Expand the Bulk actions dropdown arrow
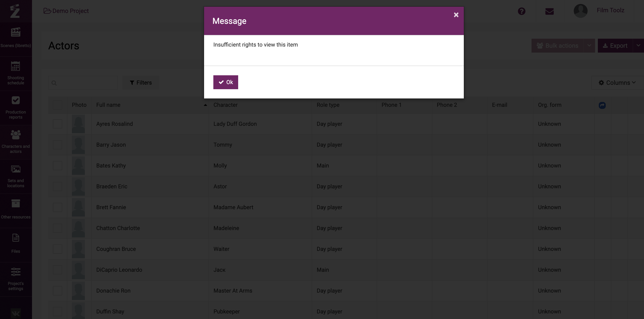 (589, 46)
